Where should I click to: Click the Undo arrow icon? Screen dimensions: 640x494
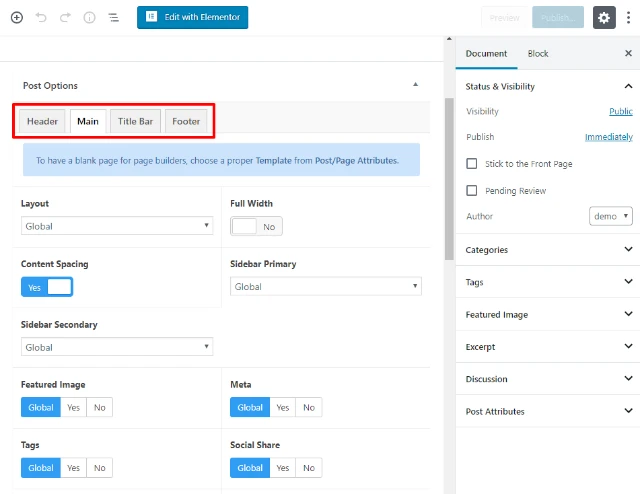[x=41, y=18]
